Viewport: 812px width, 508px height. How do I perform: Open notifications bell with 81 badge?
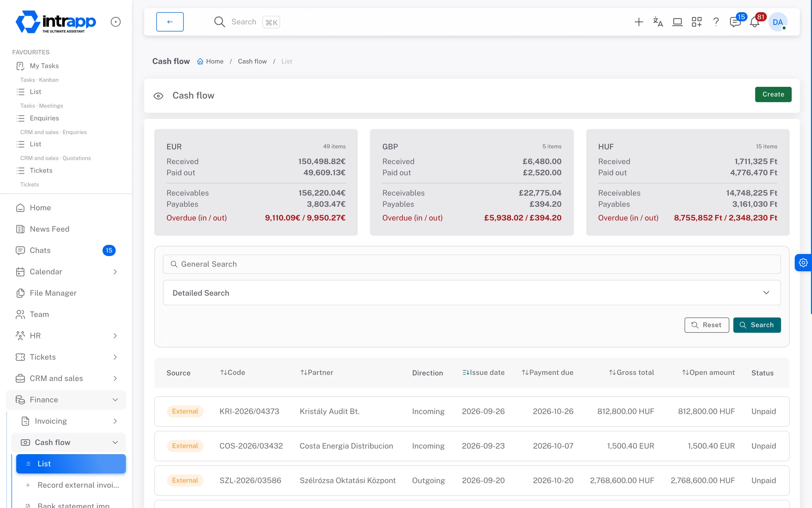[x=754, y=22]
